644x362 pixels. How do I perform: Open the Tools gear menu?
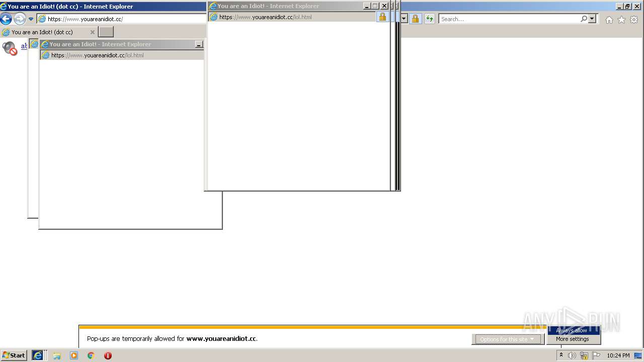pyautogui.click(x=634, y=20)
